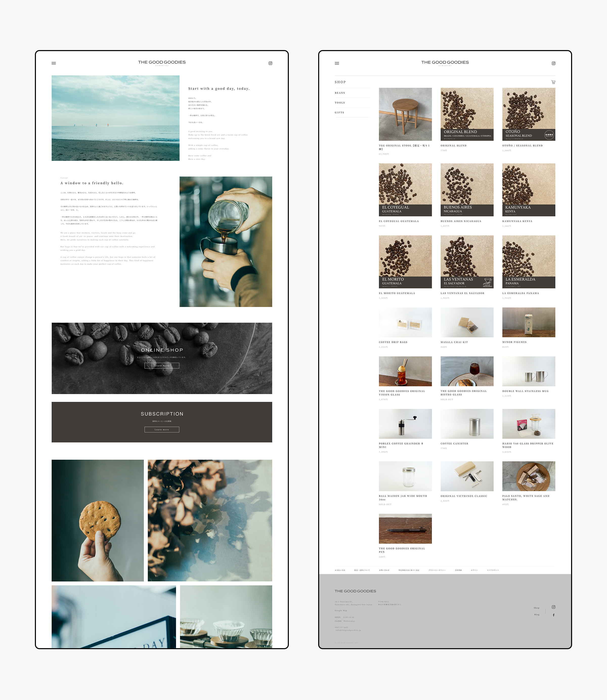Open hamburger menu on left homepage mockup
This screenshot has height=700, width=607.
pos(54,63)
